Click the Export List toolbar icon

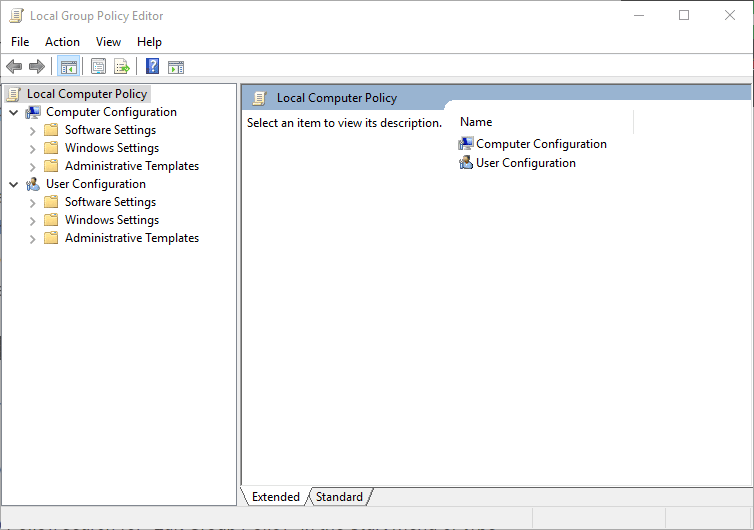122,66
